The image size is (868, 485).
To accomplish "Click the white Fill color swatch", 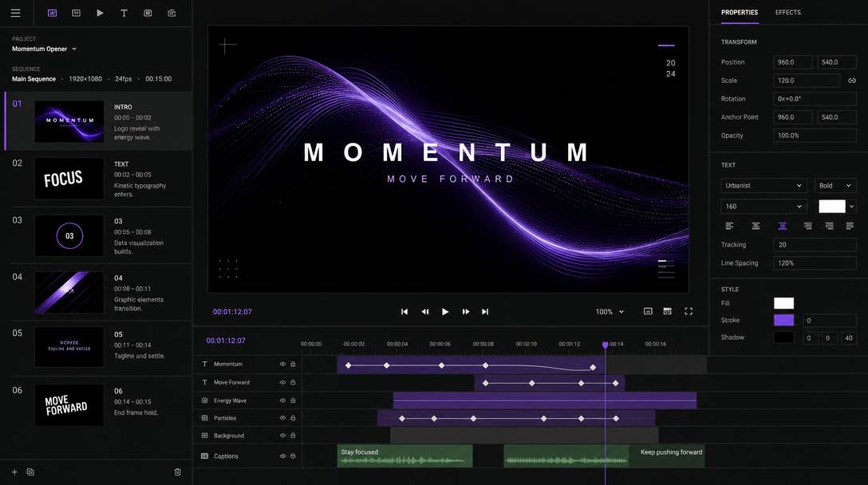I will point(784,303).
